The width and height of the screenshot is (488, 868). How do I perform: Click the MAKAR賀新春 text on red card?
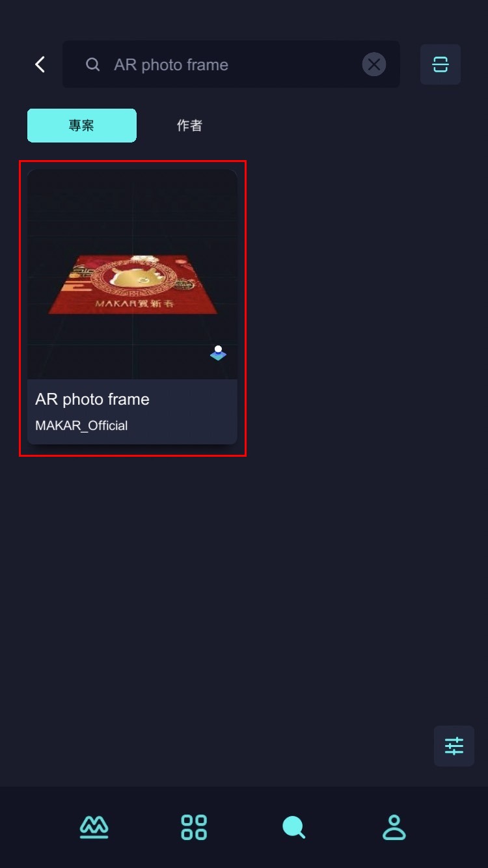point(135,303)
